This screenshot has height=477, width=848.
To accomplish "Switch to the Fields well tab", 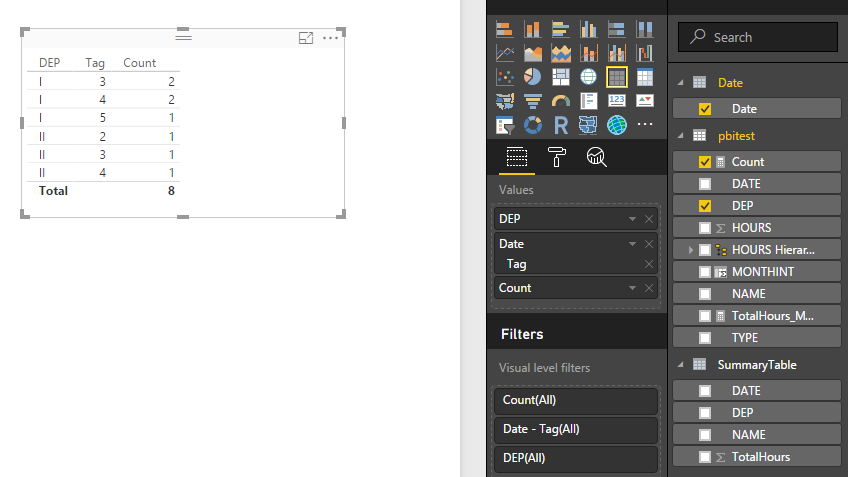I will pos(516,157).
